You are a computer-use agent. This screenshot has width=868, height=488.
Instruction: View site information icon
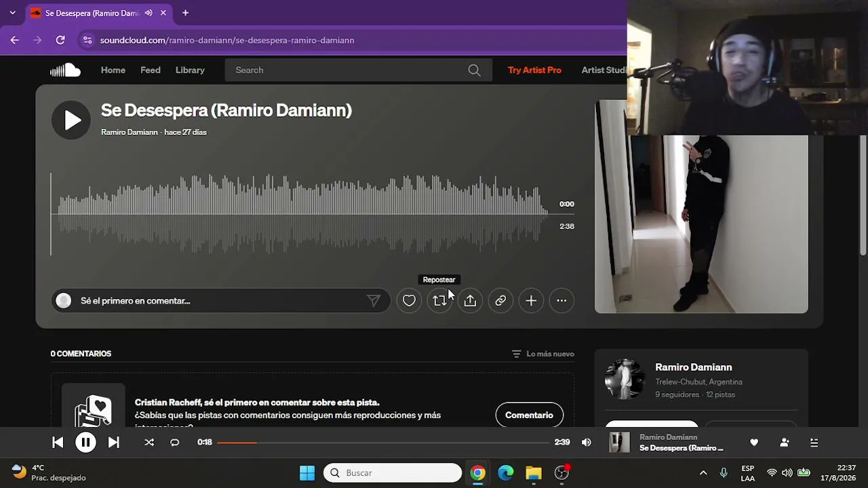(x=87, y=40)
